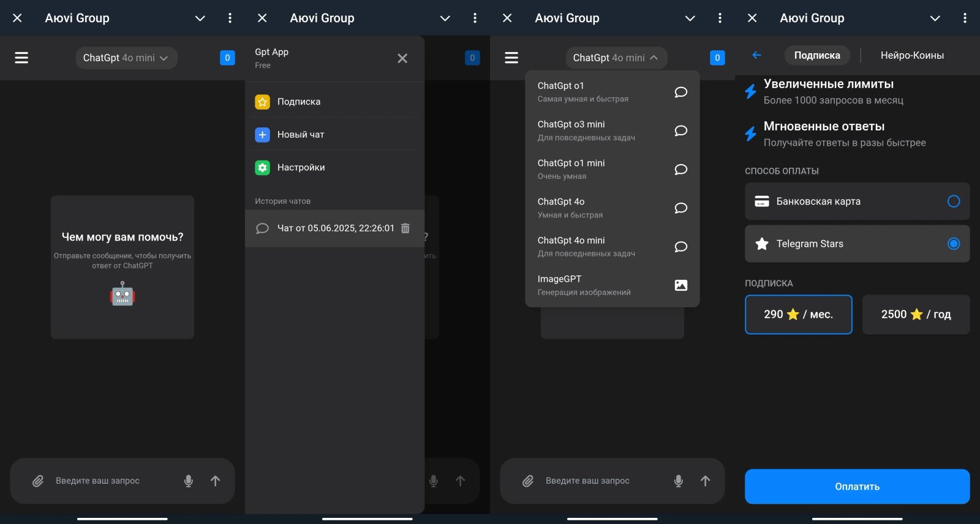This screenshot has width=980, height=524.
Task: Attach a file in the third screen
Action: click(528, 481)
